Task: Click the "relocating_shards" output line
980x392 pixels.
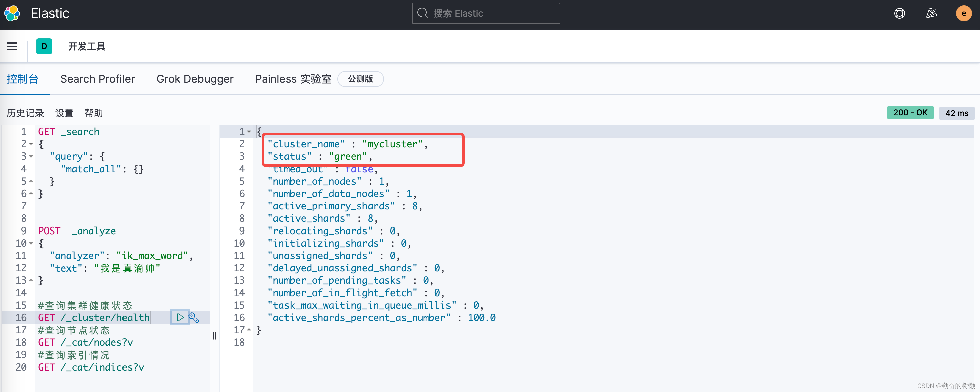Action: click(x=334, y=231)
